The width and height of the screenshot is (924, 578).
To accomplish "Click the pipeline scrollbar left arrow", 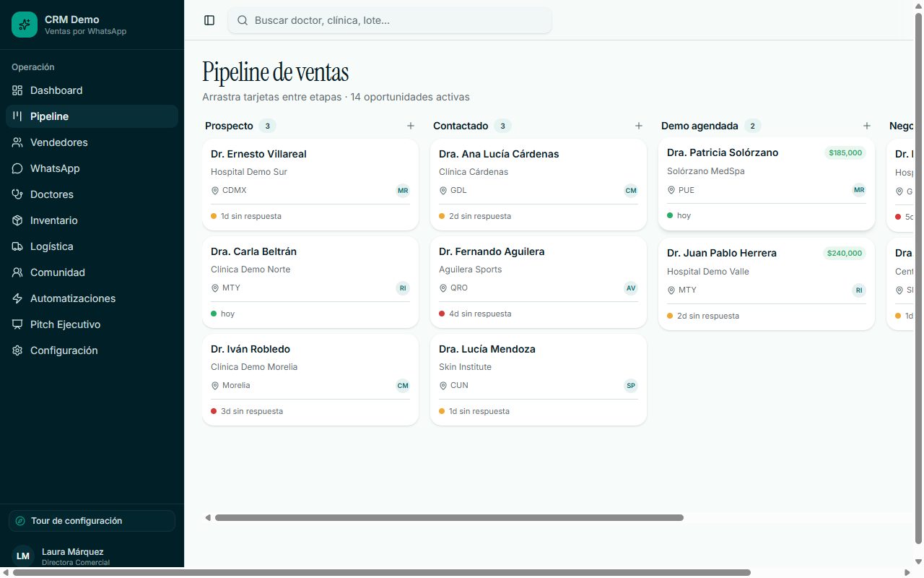I will pyautogui.click(x=208, y=517).
